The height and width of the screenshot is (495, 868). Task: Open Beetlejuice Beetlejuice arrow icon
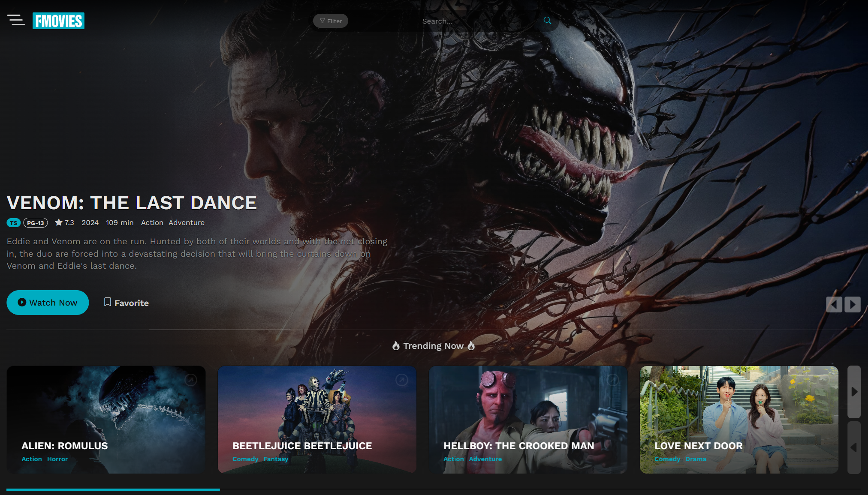(x=402, y=380)
